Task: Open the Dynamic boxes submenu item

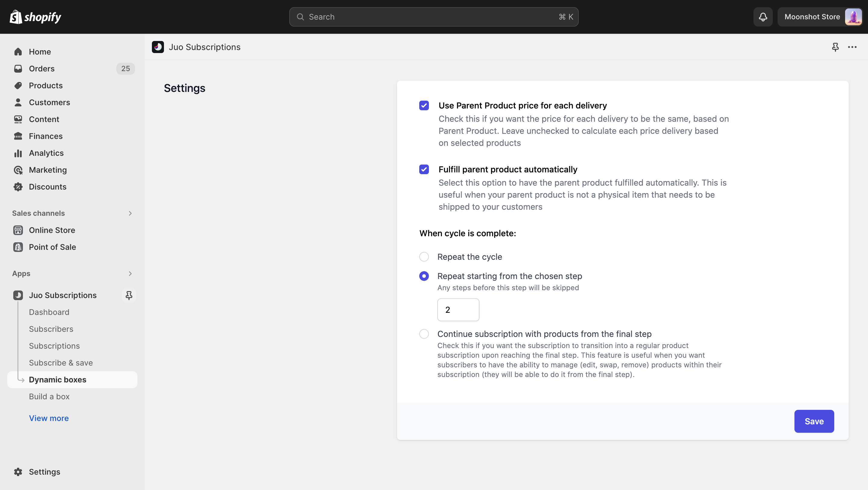Action: click(x=72, y=379)
